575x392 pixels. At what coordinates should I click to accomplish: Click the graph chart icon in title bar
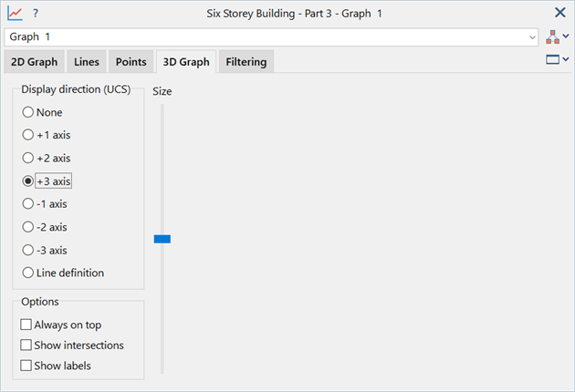coord(15,13)
